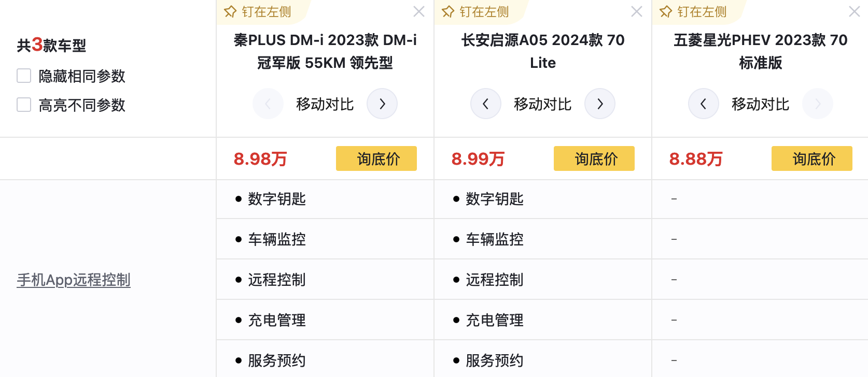This screenshot has height=377, width=868.
Task: Click 询底价 for 秦PLUS DM-i
Action: point(376,158)
